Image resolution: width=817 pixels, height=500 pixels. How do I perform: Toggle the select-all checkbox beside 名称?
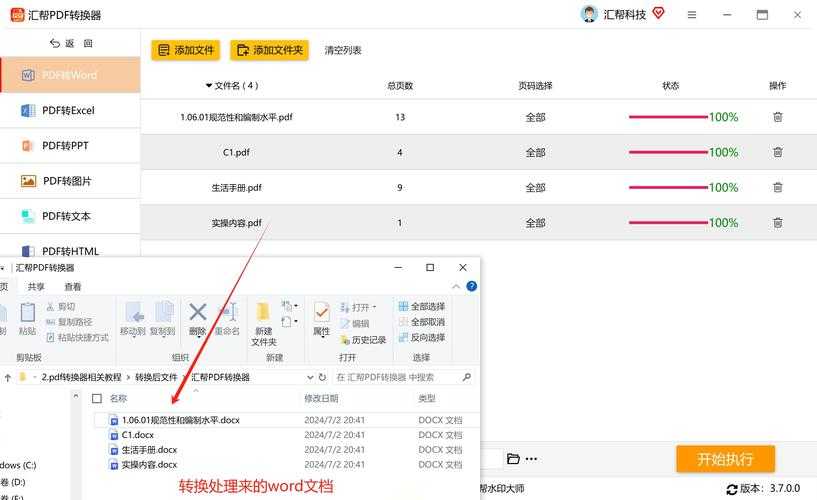pos(97,398)
